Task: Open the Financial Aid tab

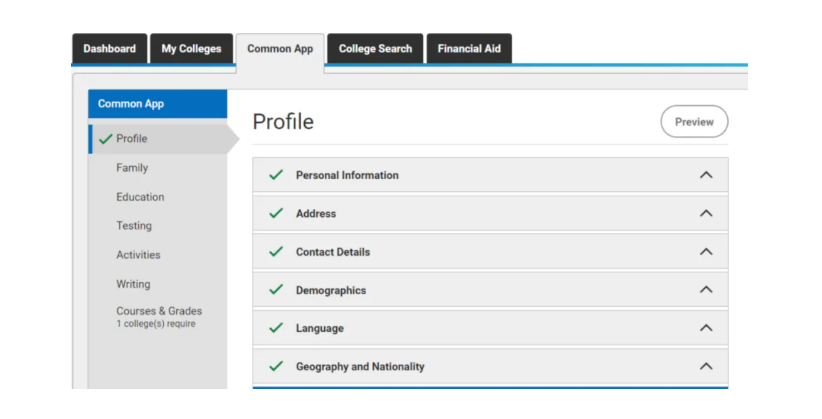Action: [469, 49]
